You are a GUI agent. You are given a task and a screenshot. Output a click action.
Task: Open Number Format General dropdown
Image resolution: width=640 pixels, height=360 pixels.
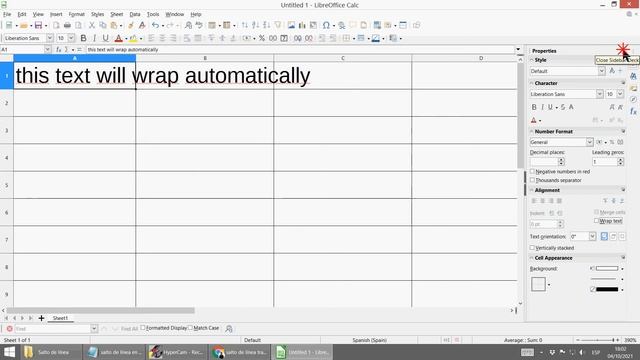coord(590,142)
